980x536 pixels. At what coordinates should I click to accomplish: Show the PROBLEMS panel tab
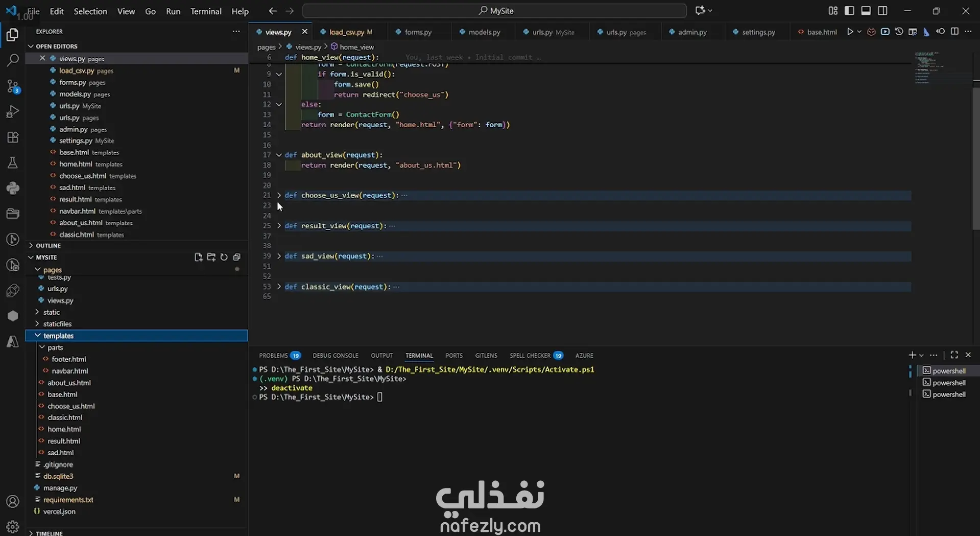point(280,355)
